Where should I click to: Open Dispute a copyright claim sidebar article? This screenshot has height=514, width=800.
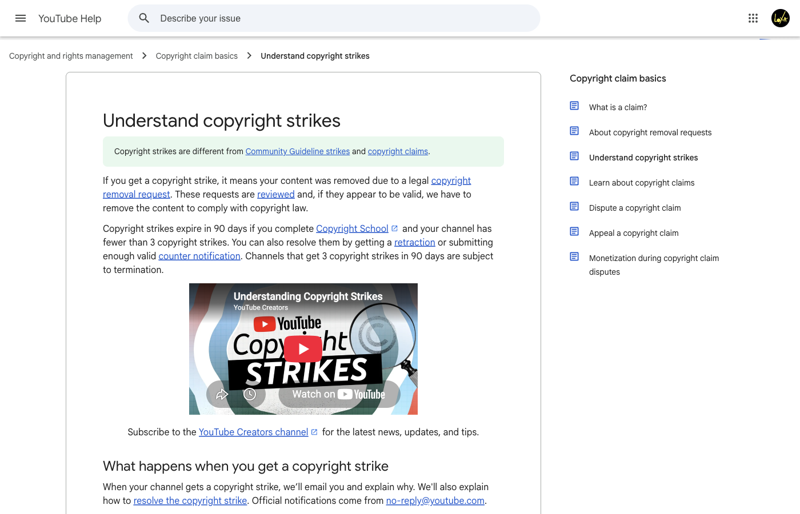[x=635, y=208]
